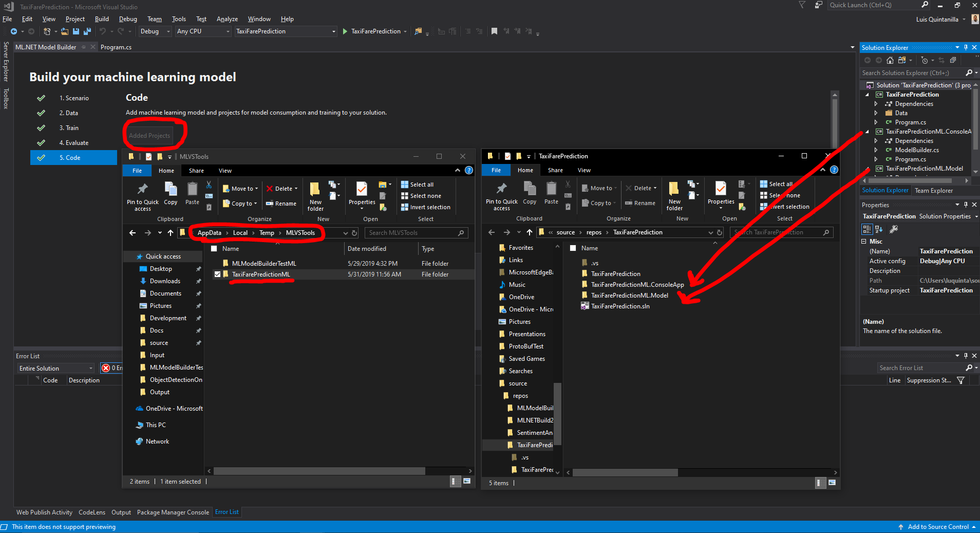The image size is (980, 533).
Task: Open Move to dropdown in MLVSTools ribbon
Action: pyautogui.click(x=240, y=189)
